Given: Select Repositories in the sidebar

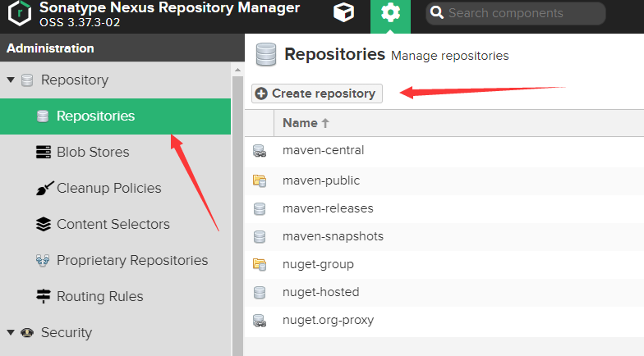Looking at the screenshot, I should coord(115,116).
